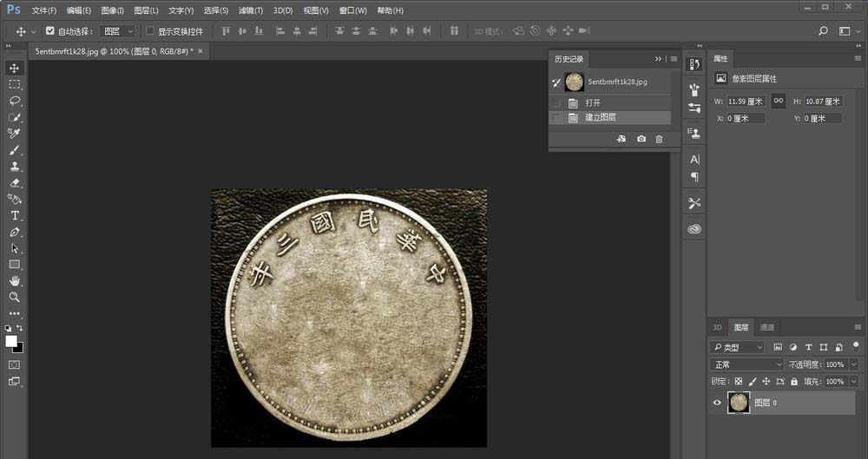This screenshot has width=868, height=459.
Task: Click the height H input field
Action: pyautogui.click(x=823, y=102)
